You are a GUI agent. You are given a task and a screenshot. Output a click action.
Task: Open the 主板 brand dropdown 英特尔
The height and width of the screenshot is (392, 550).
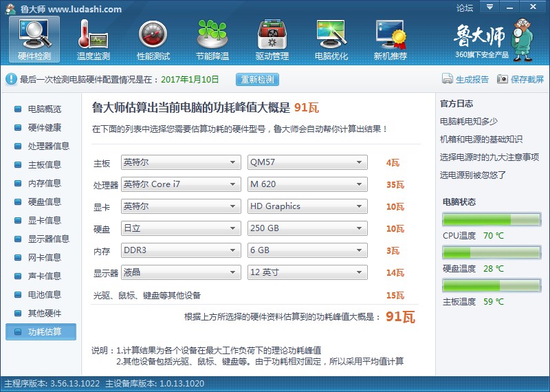pos(181,162)
